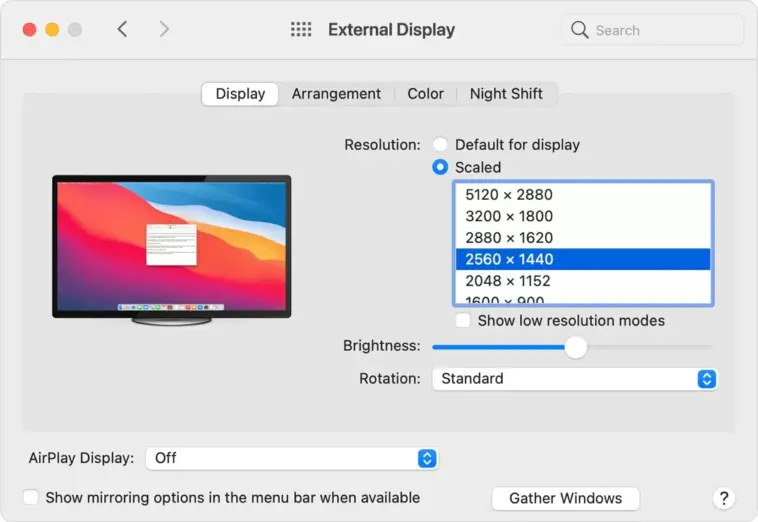This screenshot has width=758, height=522.
Task: Open the Night Shift tab
Action: pyautogui.click(x=506, y=94)
